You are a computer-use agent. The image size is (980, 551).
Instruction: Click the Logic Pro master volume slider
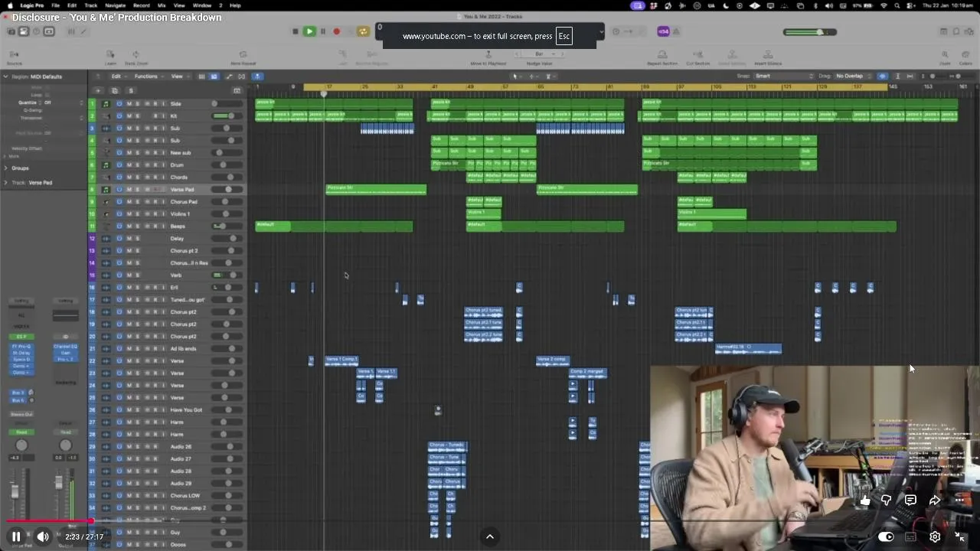point(810,32)
